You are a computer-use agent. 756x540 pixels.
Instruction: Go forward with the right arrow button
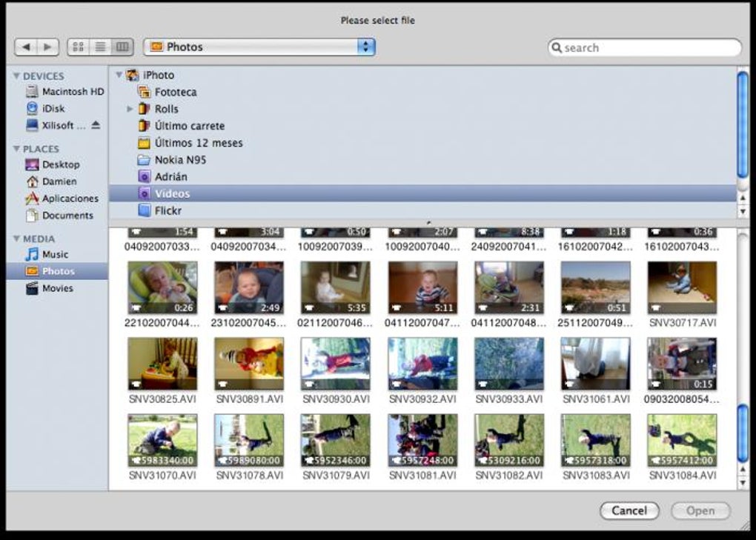tap(47, 47)
